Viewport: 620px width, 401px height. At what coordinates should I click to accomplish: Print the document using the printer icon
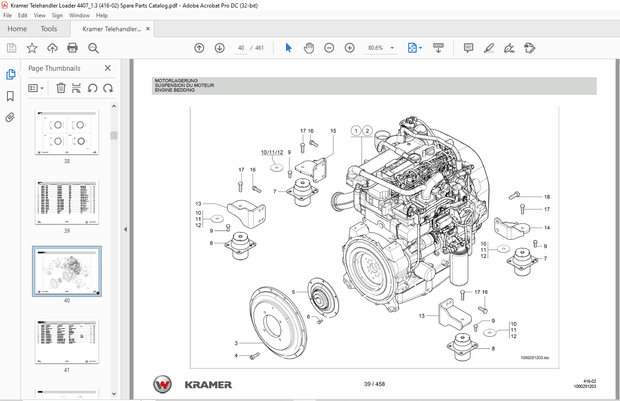tap(72, 48)
